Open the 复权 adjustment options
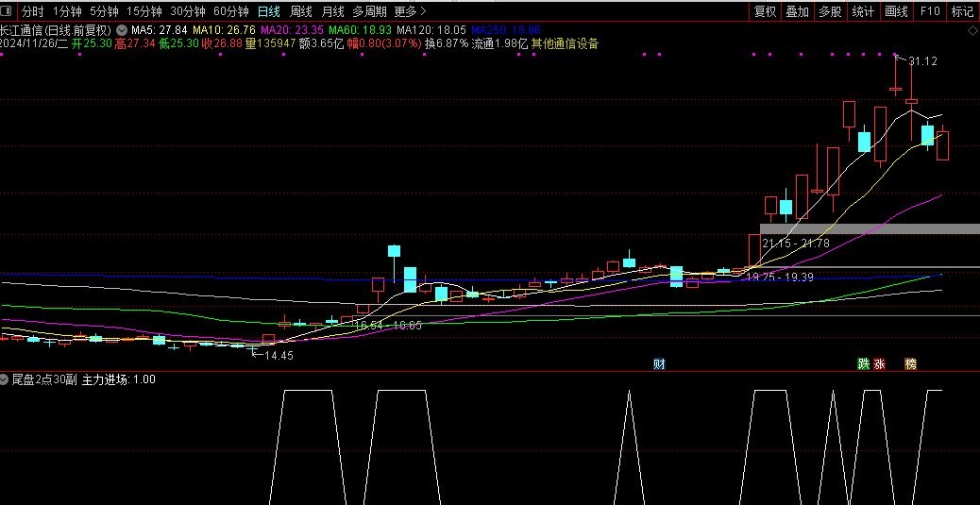980x505 pixels. click(765, 11)
